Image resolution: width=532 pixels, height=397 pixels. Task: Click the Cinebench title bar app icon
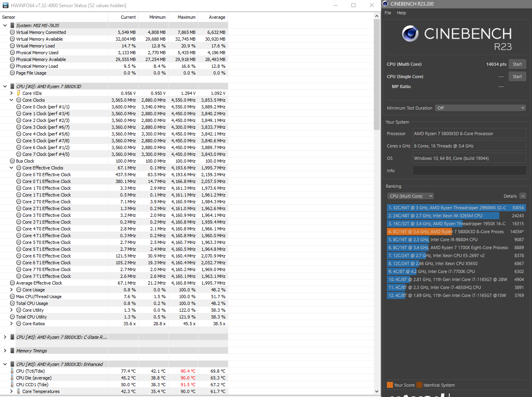385,4
